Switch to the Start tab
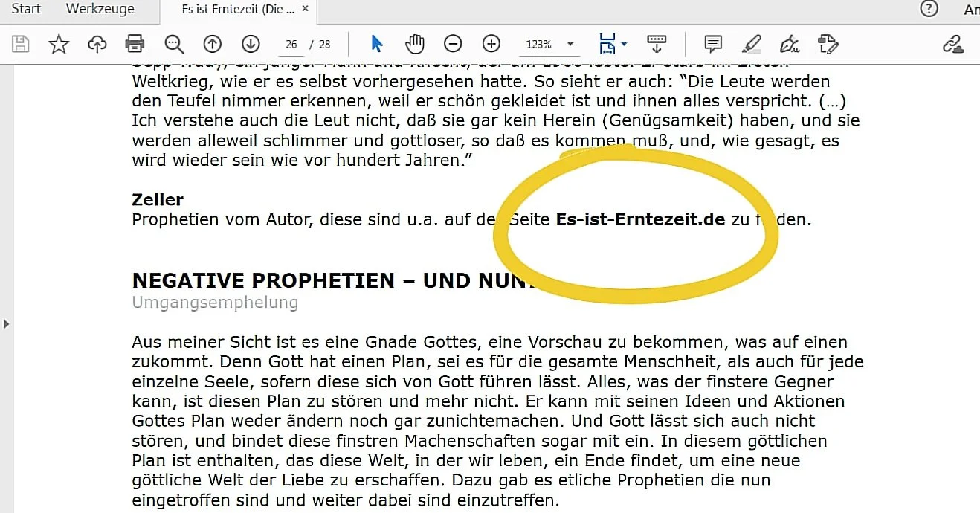Image resolution: width=980 pixels, height=513 pixels. click(x=25, y=9)
